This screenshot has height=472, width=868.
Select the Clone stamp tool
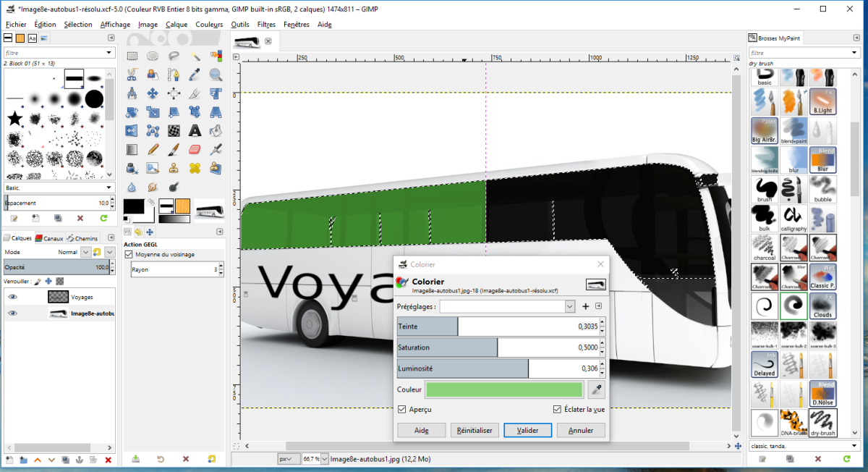point(174,169)
